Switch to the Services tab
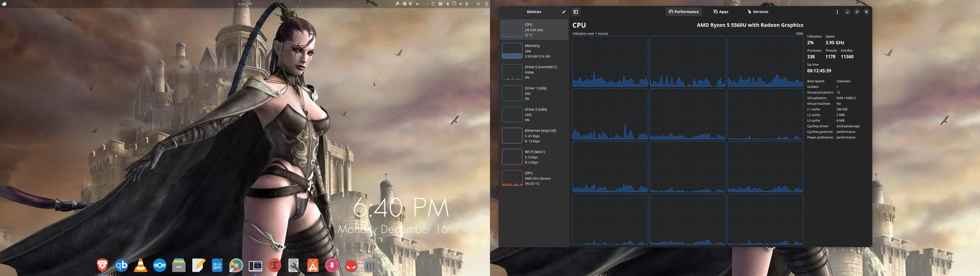980x276 pixels. click(x=758, y=12)
